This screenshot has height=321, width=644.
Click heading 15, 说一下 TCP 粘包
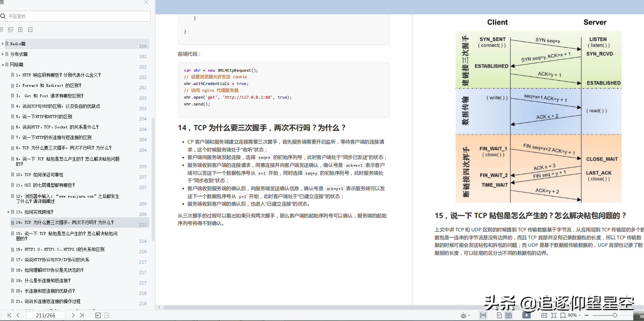pyautogui.click(x=531, y=216)
